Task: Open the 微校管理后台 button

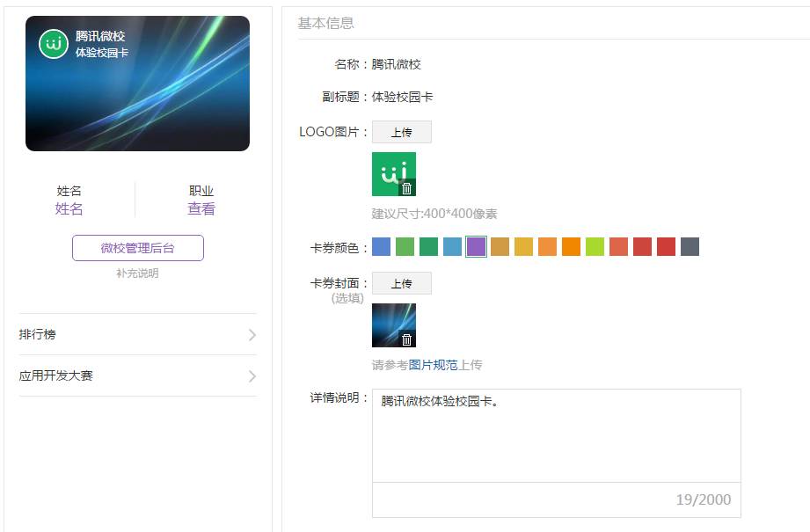Action: (x=138, y=248)
